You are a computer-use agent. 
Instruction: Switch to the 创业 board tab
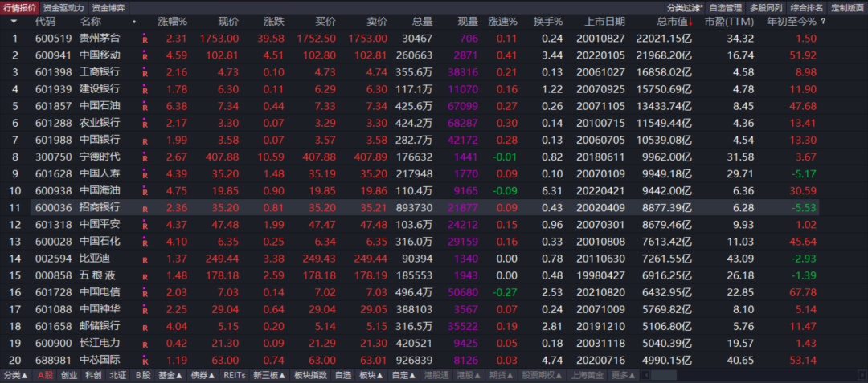coord(70,375)
